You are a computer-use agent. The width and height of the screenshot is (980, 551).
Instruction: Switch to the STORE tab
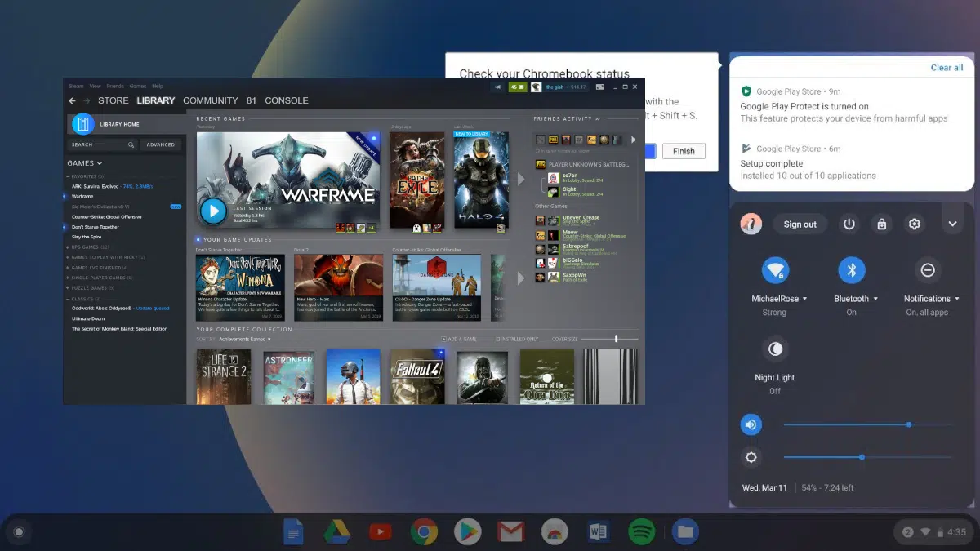tap(114, 100)
